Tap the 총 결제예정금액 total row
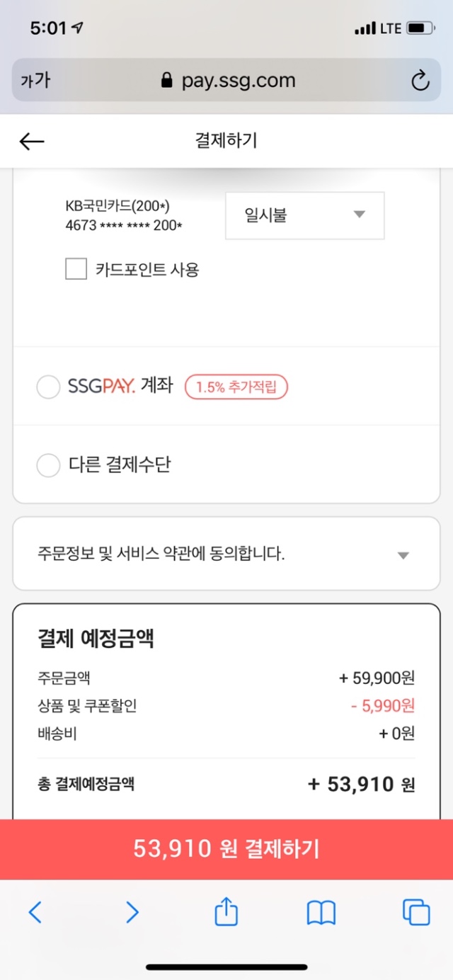The width and height of the screenshot is (453, 980). click(226, 785)
